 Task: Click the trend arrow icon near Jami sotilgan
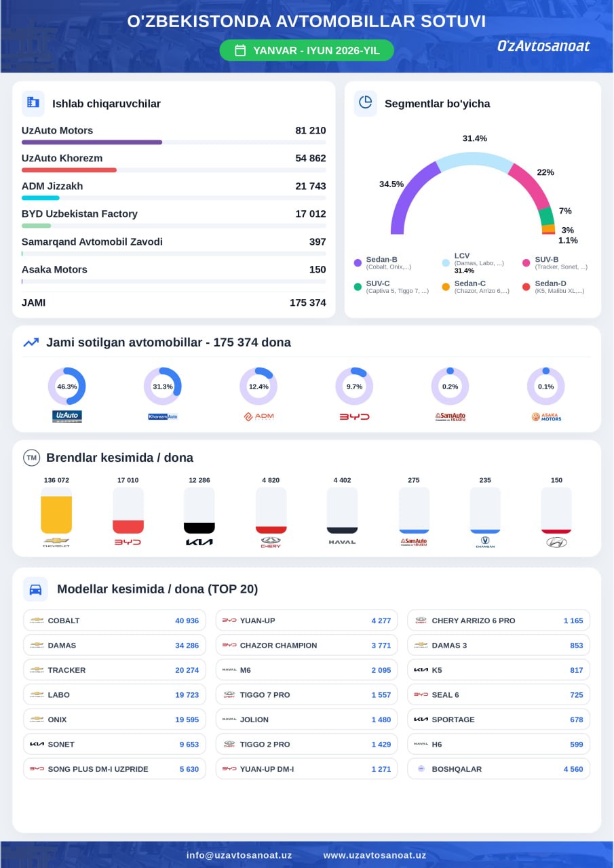tap(31, 342)
